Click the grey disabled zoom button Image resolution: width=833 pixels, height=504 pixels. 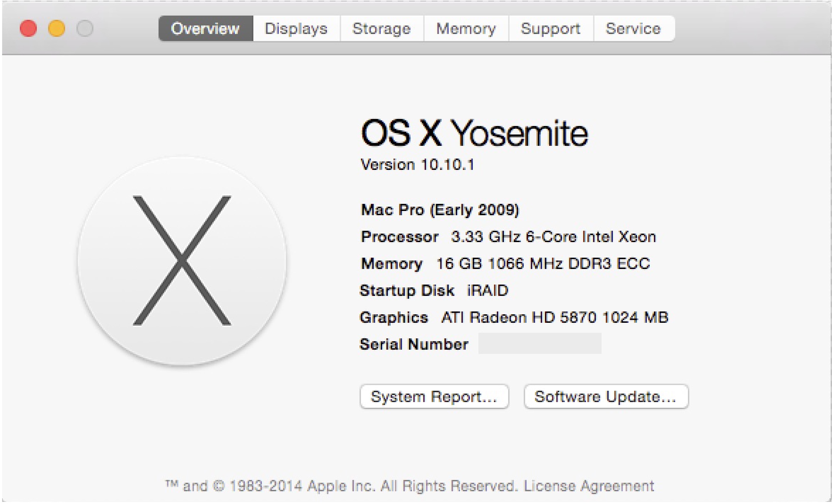point(85,28)
